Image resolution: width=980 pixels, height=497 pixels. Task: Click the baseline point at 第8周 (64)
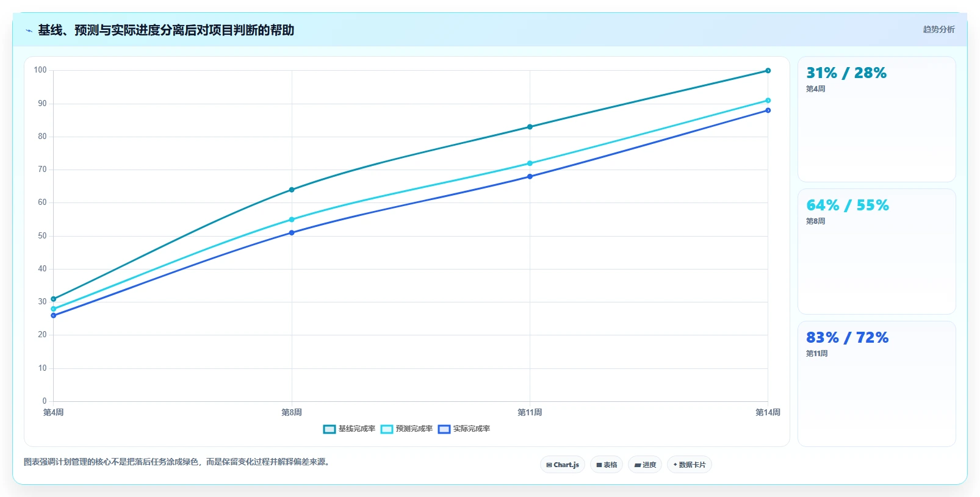(292, 190)
